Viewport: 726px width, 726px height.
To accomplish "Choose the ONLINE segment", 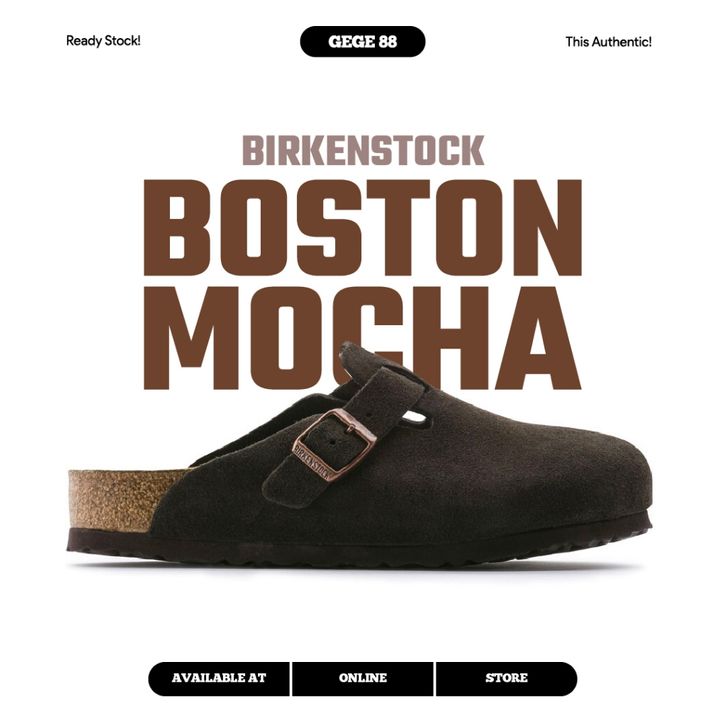I will click(363, 678).
